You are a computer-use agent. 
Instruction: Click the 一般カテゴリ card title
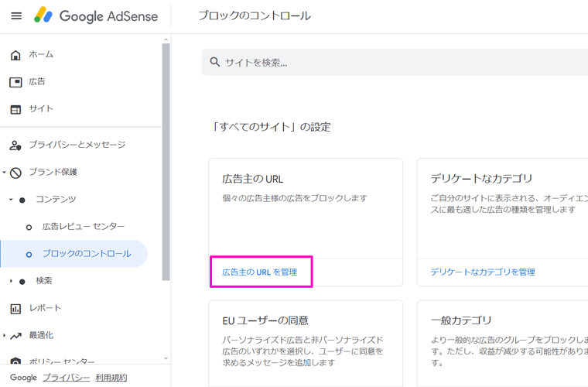461,320
